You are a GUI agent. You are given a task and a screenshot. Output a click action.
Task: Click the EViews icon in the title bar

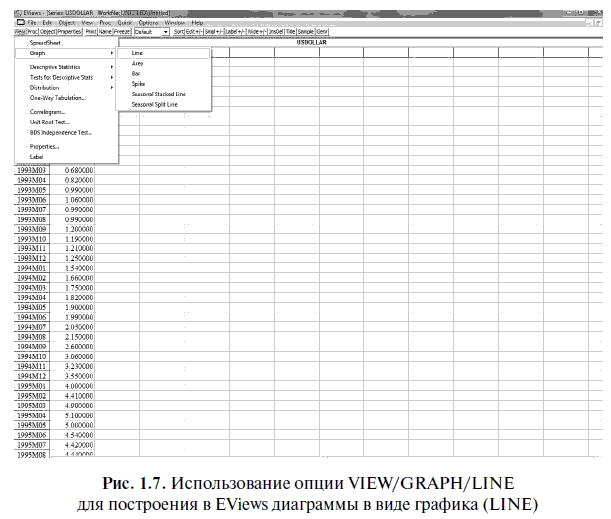click(x=17, y=13)
